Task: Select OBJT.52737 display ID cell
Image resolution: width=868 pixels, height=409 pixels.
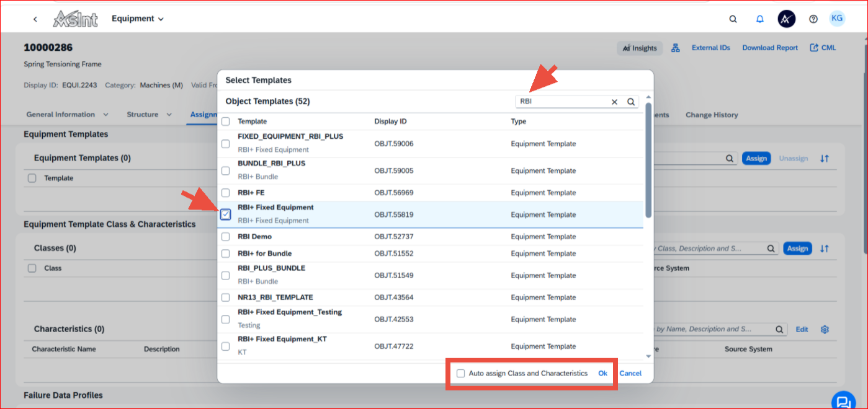Action: pos(394,237)
